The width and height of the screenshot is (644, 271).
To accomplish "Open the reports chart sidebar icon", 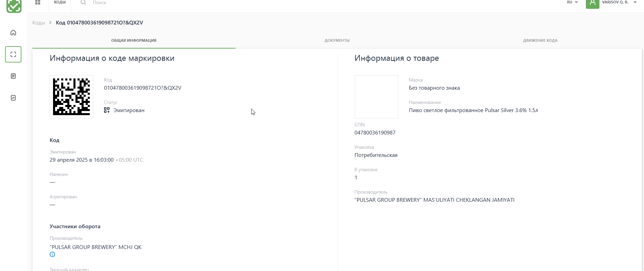I will pos(13,98).
